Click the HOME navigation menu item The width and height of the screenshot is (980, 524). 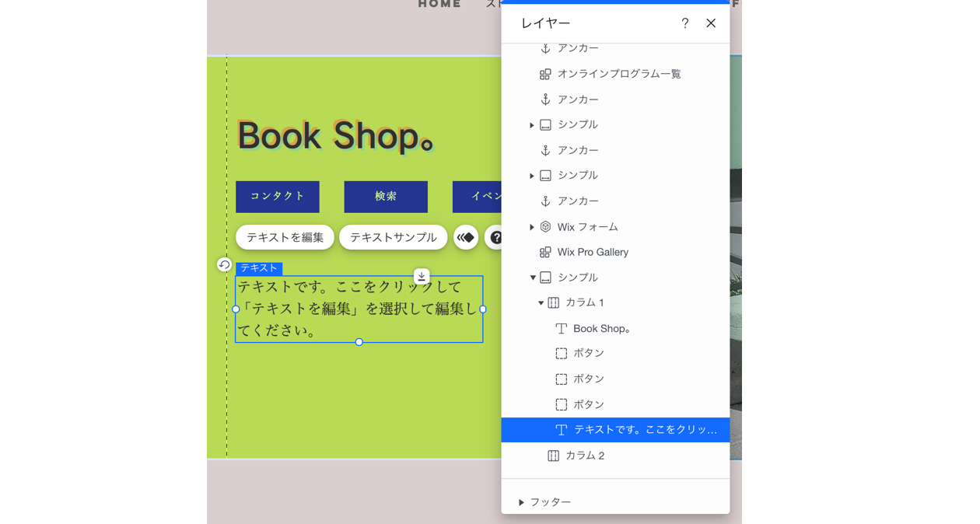[439, 4]
